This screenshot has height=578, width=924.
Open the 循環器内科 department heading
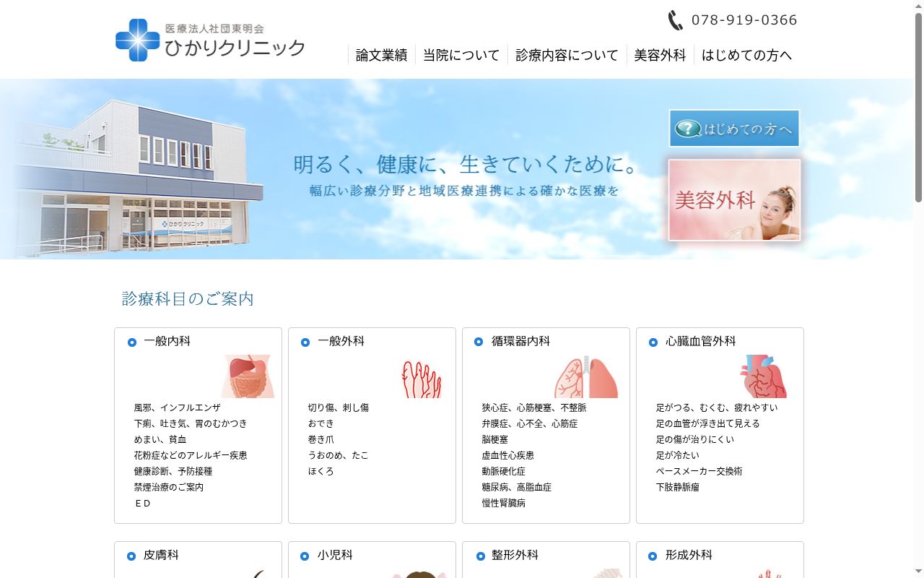click(x=520, y=341)
